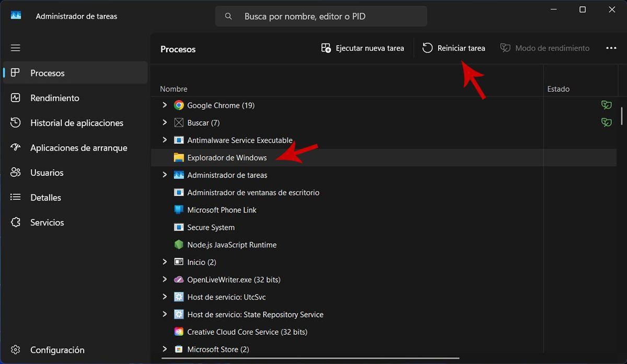Click the Antimalware Service Executable icon

click(x=179, y=140)
